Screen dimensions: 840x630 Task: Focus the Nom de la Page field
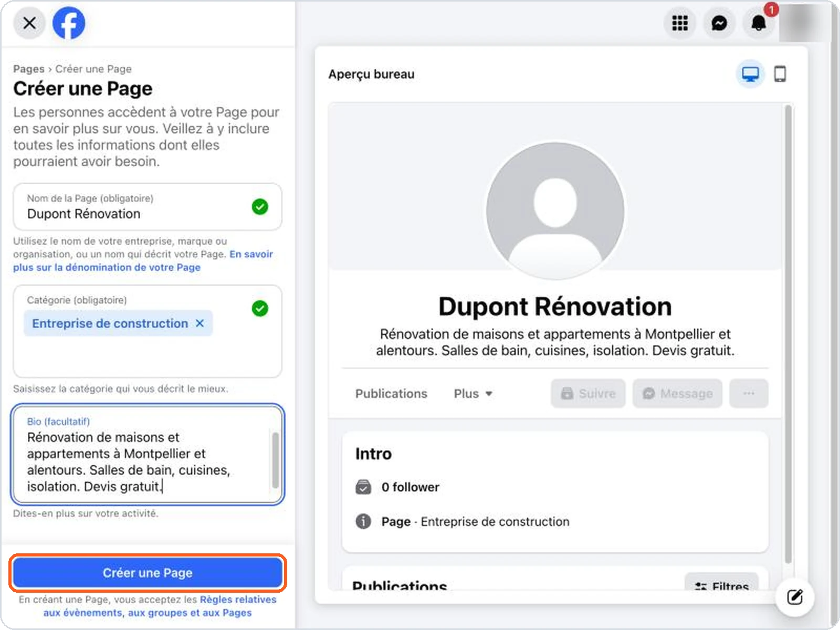tap(148, 206)
